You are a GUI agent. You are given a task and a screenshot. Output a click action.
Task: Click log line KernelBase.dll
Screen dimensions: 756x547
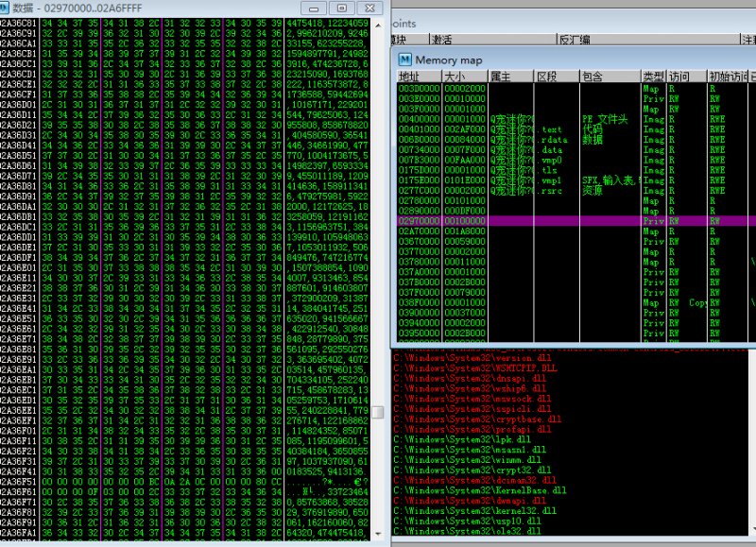pyautogui.click(x=480, y=490)
